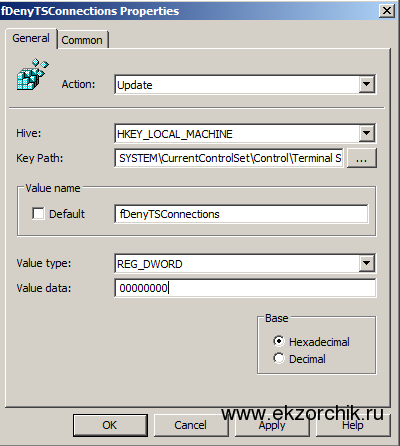Switch to the General tab

click(31, 38)
